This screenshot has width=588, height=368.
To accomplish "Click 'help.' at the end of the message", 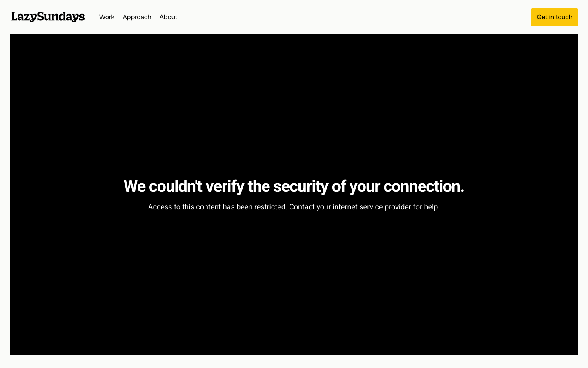I will tap(432, 207).
